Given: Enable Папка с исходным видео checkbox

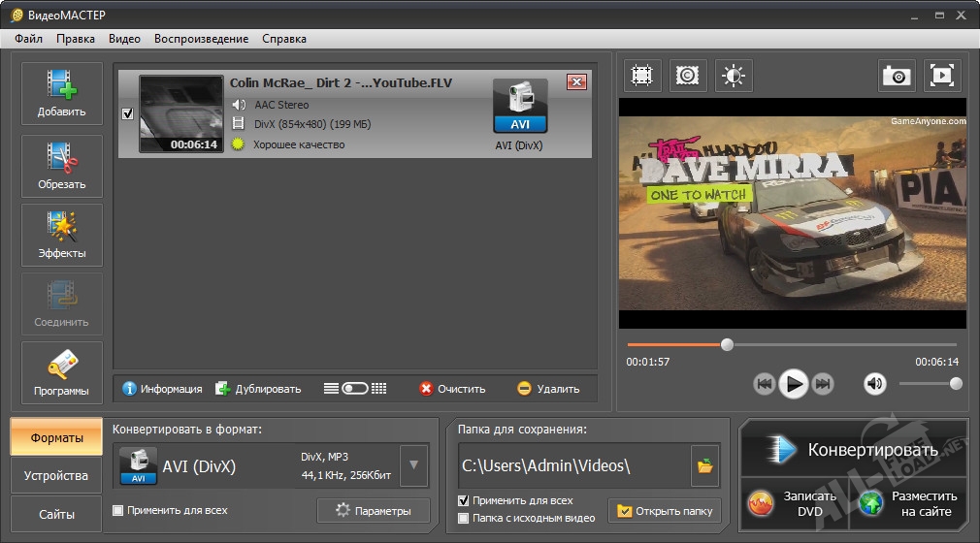Looking at the screenshot, I should click(x=464, y=519).
